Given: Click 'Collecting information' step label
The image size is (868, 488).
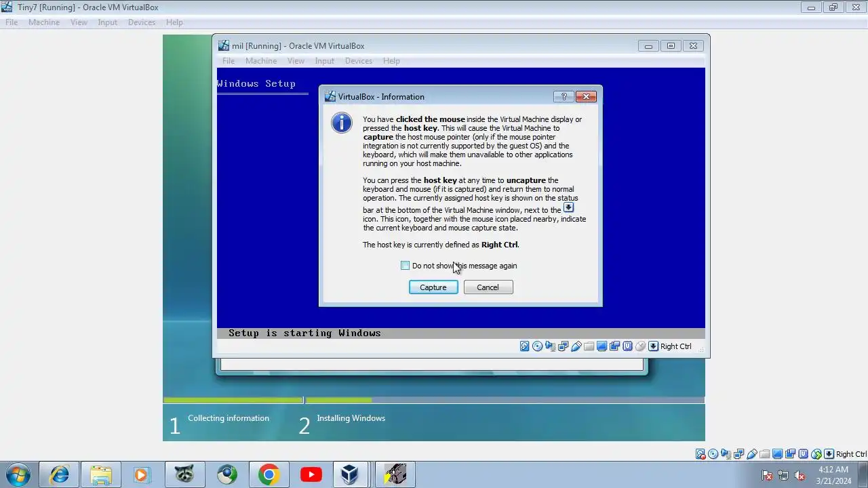Looking at the screenshot, I should [229, 418].
